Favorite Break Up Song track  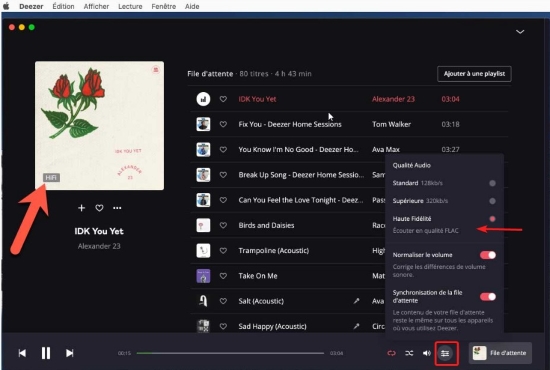[x=223, y=175]
